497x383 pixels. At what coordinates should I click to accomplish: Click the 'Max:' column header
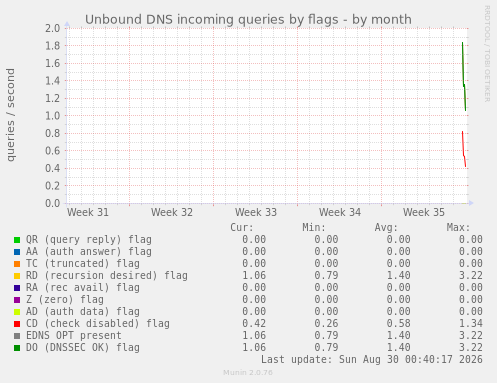click(x=458, y=228)
